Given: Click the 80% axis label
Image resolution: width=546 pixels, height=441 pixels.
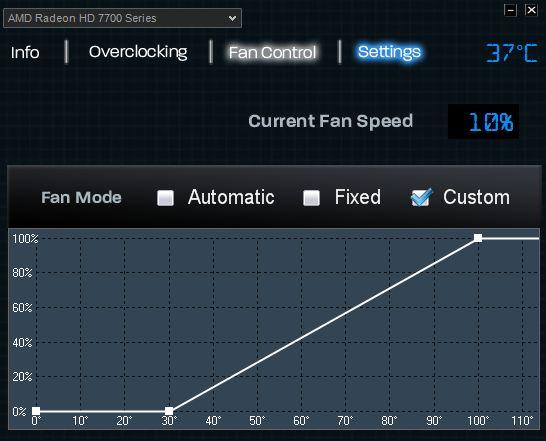Looking at the screenshot, I should (22, 272).
